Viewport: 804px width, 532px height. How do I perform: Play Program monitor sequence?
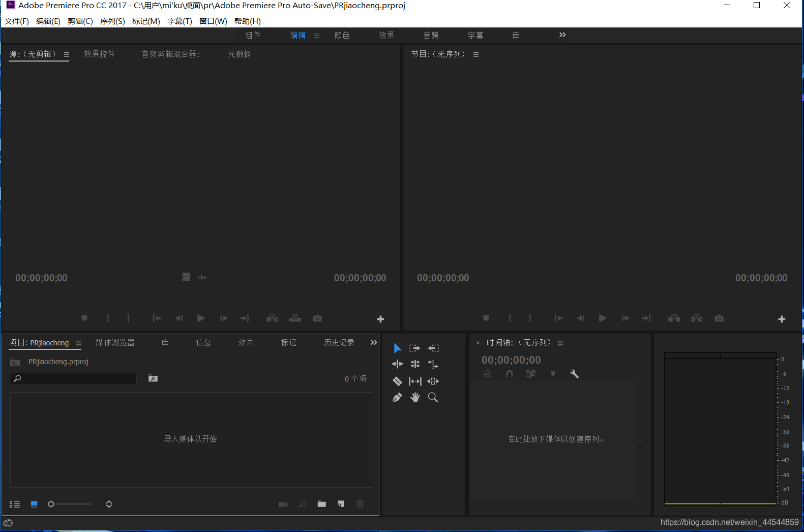pyautogui.click(x=603, y=318)
